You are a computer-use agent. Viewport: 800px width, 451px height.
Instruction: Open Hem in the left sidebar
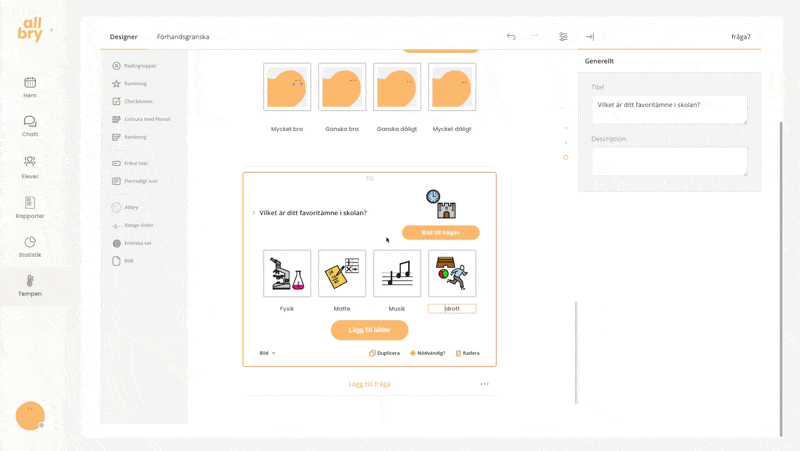click(30, 87)
